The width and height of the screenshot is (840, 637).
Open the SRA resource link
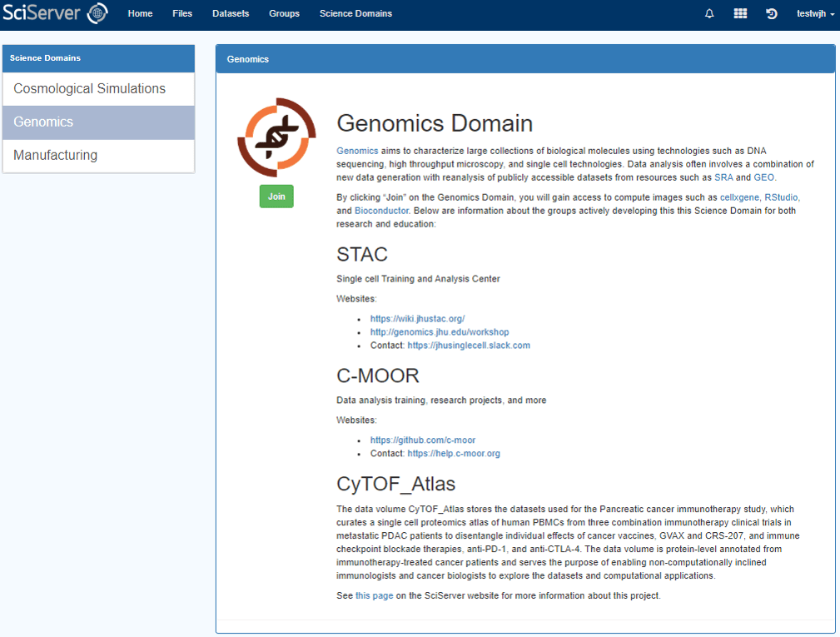pyautogui.click(x=723, y=178)
